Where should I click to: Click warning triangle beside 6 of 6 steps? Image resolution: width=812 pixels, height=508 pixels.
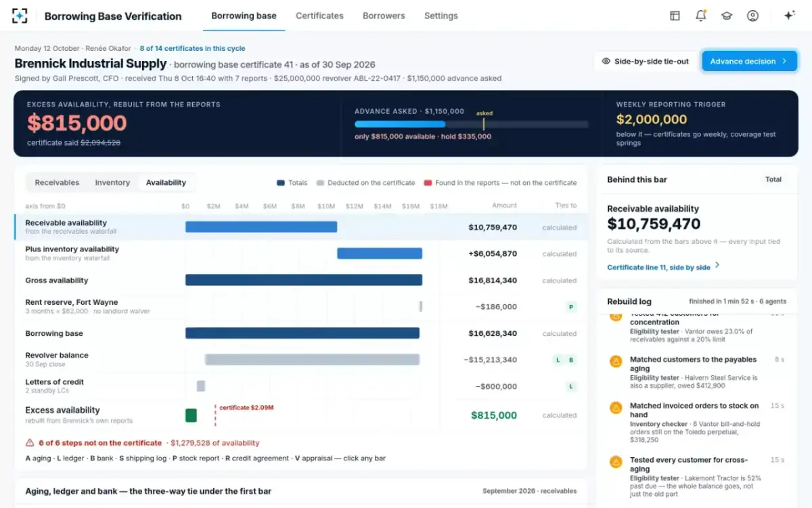[x=30, y=442]
